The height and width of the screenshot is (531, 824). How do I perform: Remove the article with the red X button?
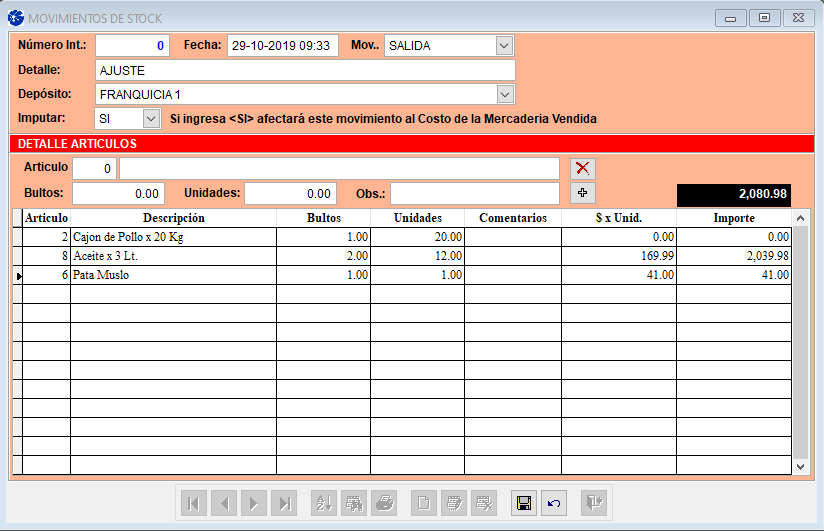(x=583, y=168)
